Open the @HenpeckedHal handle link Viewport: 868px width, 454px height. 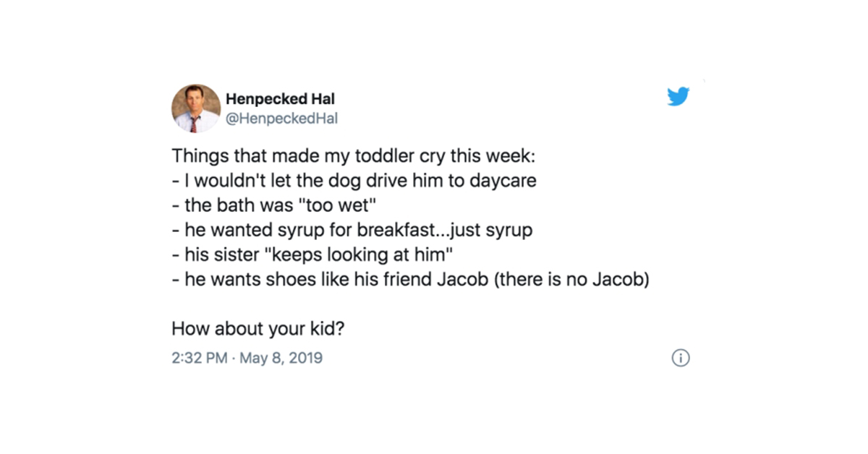point(282,119)
